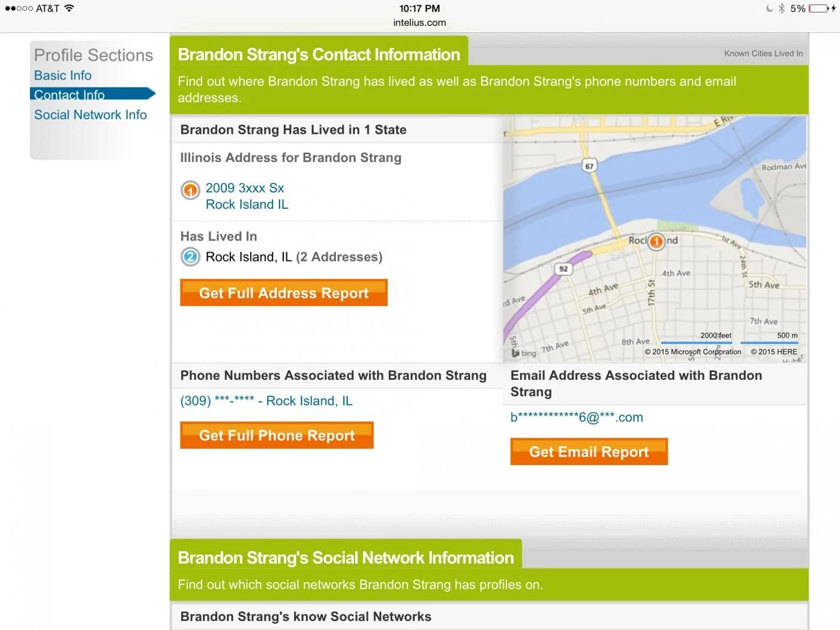Click the Profile Sections heading
840x630 pixels.
click(94, 55)
